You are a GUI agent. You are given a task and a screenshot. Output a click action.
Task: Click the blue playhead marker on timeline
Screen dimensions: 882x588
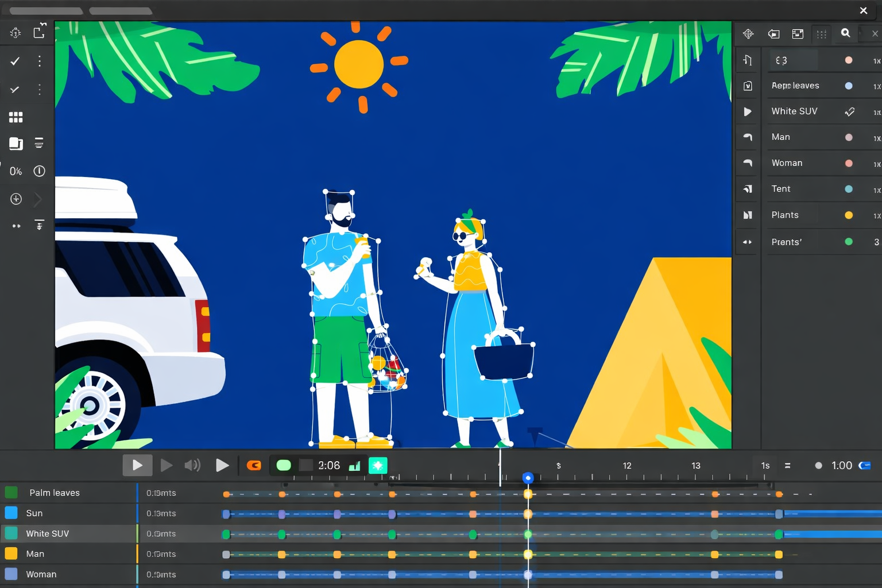click(528, 478)
